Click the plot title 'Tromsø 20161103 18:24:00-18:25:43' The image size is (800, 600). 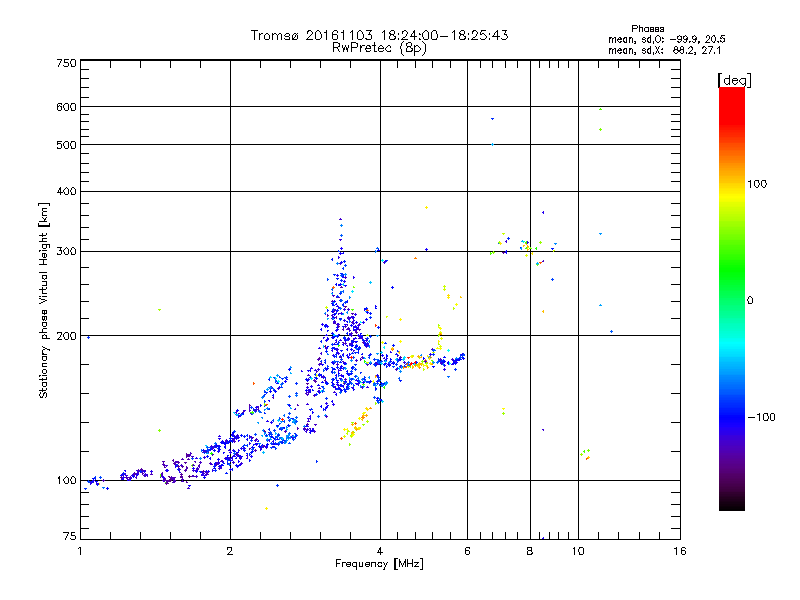pos(379,35)
